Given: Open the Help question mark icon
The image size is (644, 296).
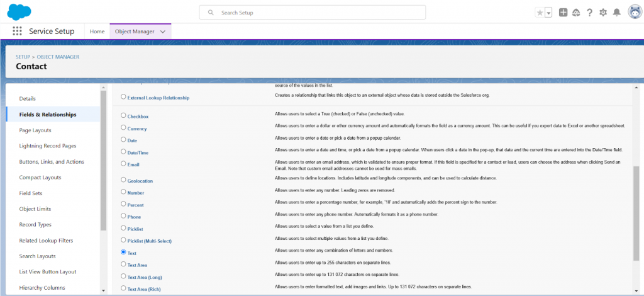Looking at the screenshot, I should (x=589, y=13).
